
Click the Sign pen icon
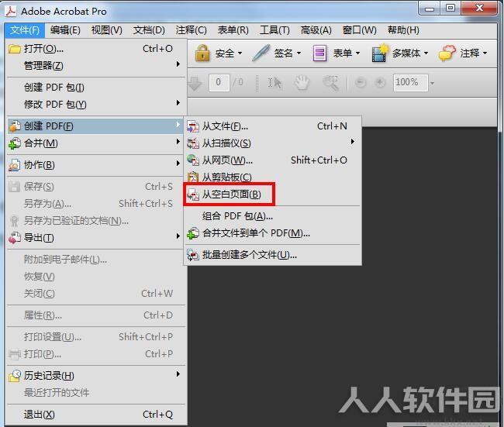click(261, 53)
